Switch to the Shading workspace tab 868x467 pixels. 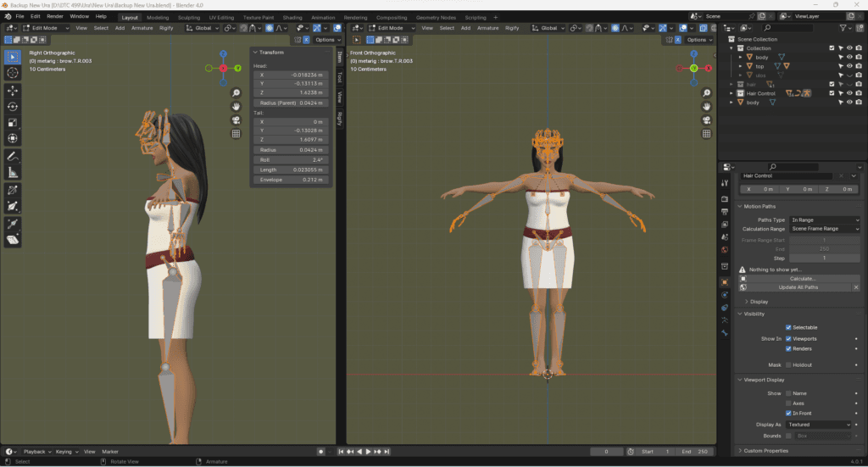pyautogui.click(x=292, y=17)
